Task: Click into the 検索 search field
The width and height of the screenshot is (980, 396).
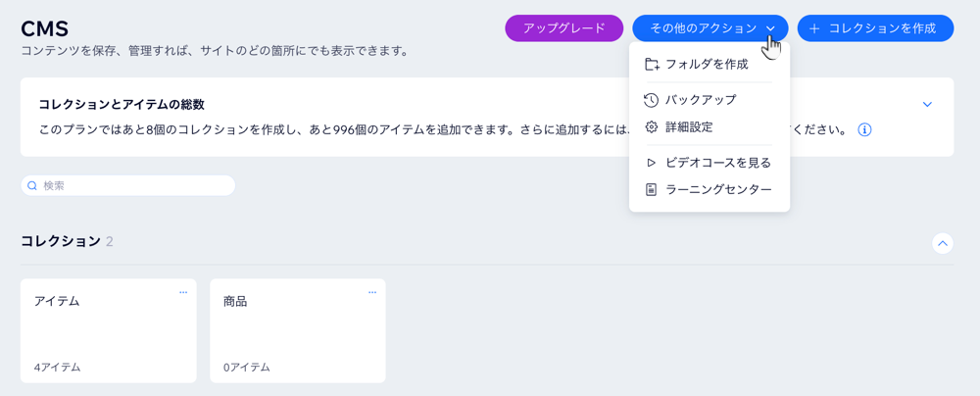Action: [x=128, y=186]
